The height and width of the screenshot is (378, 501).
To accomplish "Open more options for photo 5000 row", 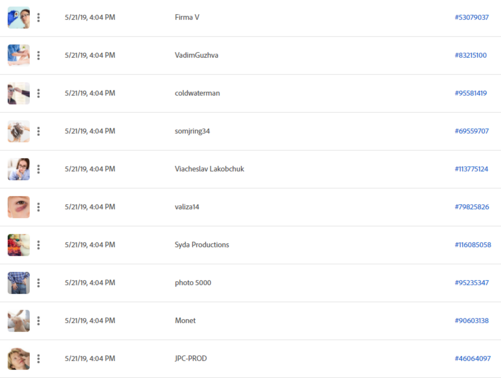I will [38, 283].
